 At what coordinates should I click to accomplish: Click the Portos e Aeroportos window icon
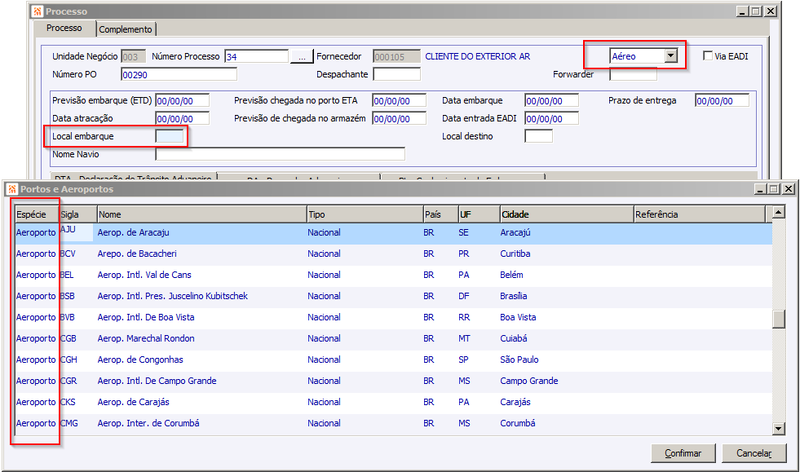click(12, 189)
